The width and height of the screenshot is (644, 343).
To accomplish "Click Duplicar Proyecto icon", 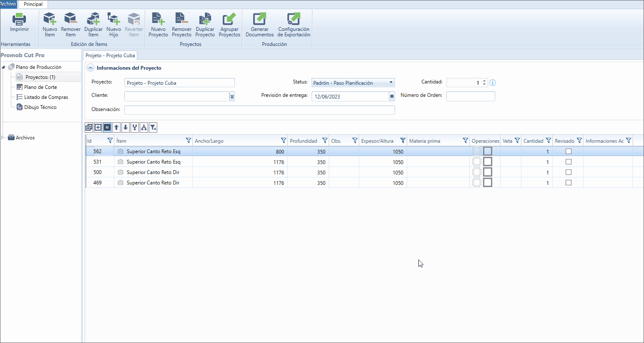I will pyautogui.click(x=205, y=19).
